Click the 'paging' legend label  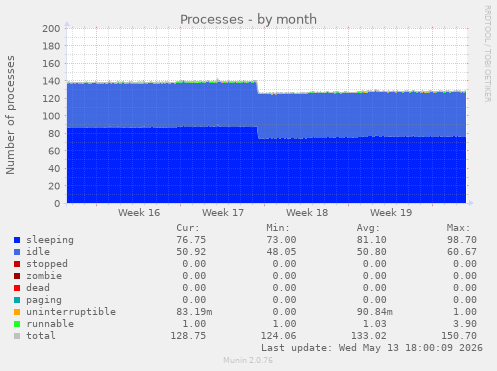coord(44,300)
